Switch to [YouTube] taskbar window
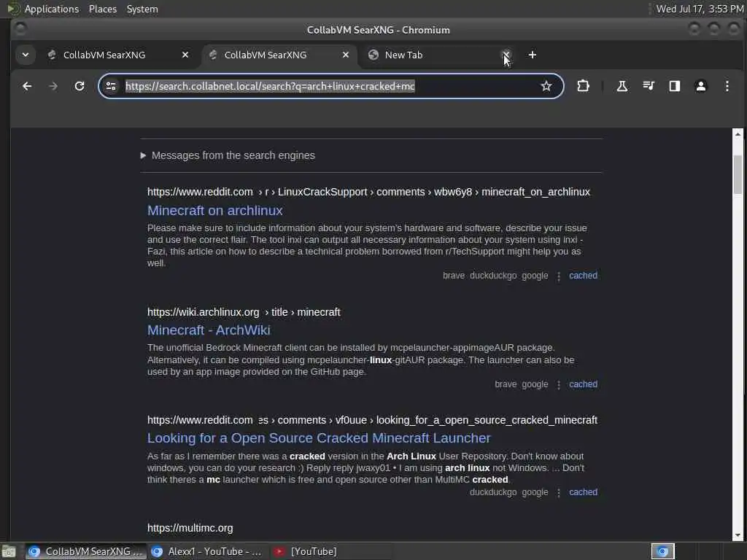The height and width of the screenshot is (560, 747). click(x=331, y=551)
